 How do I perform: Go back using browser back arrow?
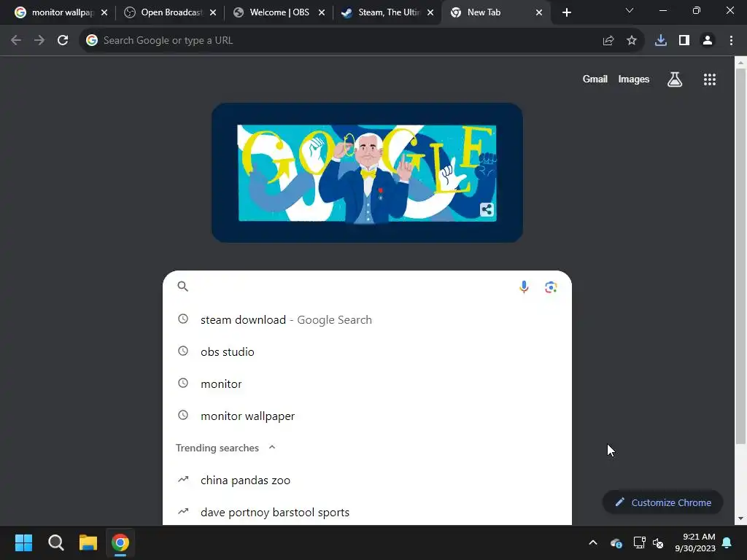16,41
